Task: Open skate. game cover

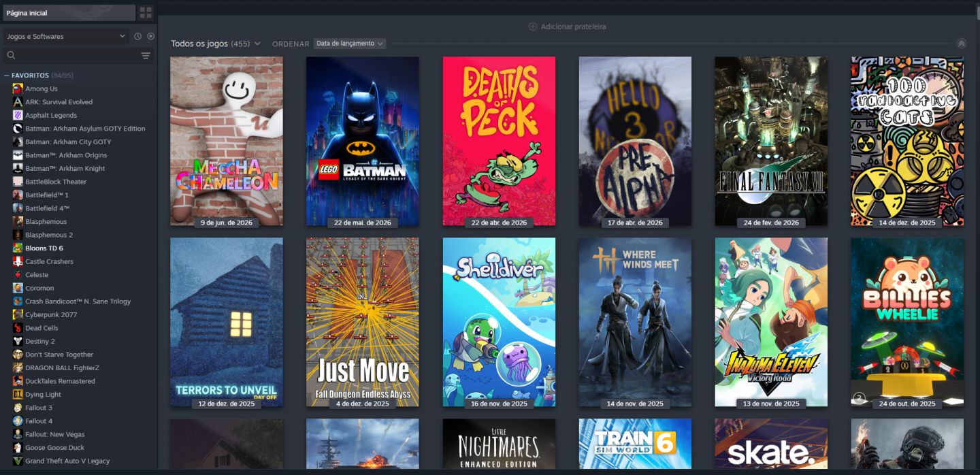Action: [x=771, y=444]
